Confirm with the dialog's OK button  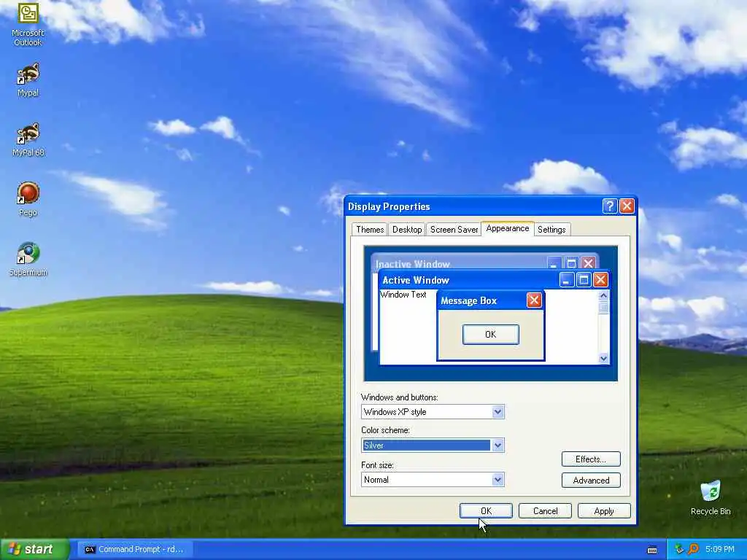(x=486, y=511)
